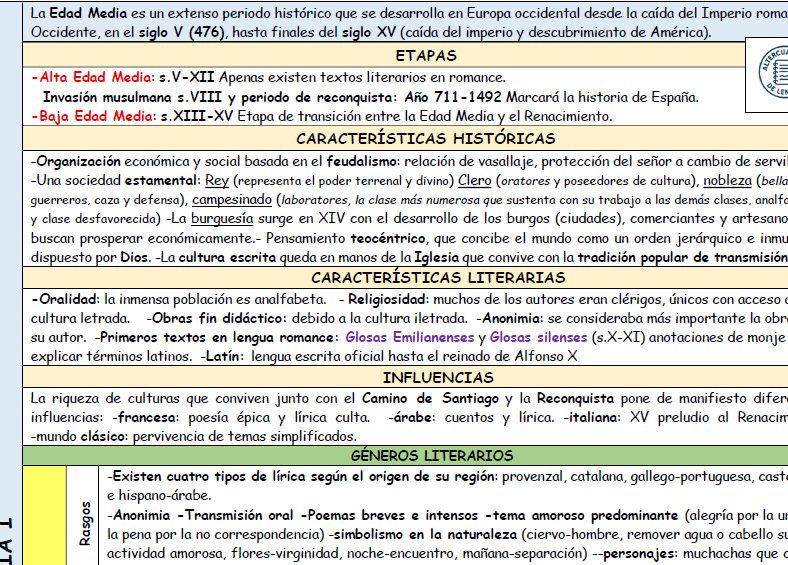This screenshot has width=788, height=565.
Task: Select the CARACTERÍSTICAS LITERARIAS heading
Action: coord(438,277)
